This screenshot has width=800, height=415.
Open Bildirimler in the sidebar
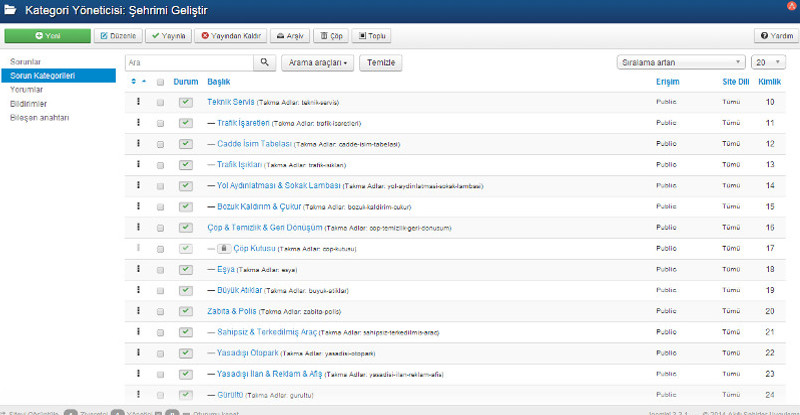click(x=29, y=104)
